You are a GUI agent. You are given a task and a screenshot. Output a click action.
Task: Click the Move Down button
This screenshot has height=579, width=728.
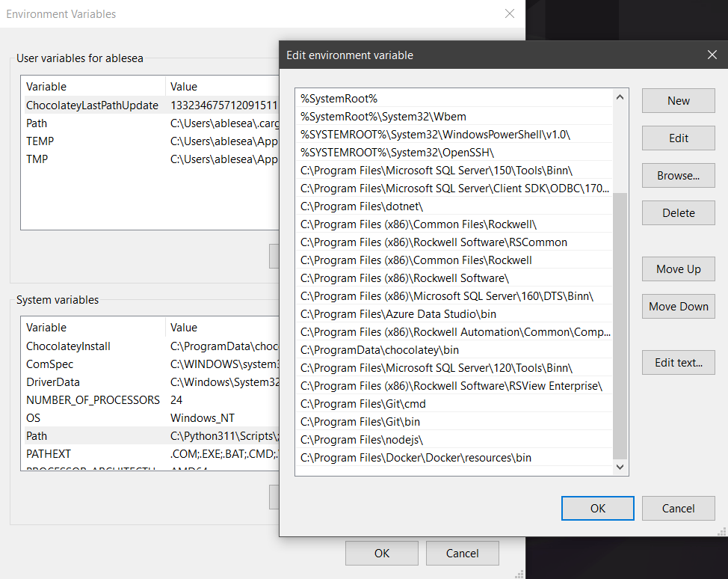[x=679, y=306]
